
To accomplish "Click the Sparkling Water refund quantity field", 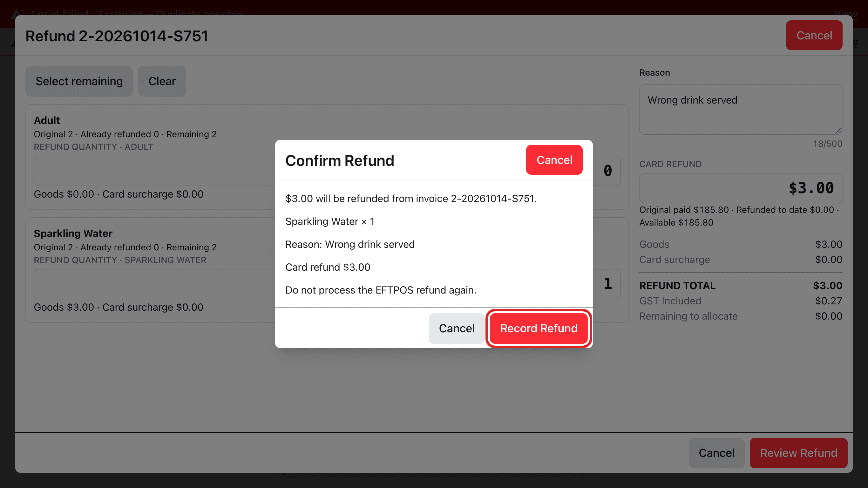I will click(327, 284).
